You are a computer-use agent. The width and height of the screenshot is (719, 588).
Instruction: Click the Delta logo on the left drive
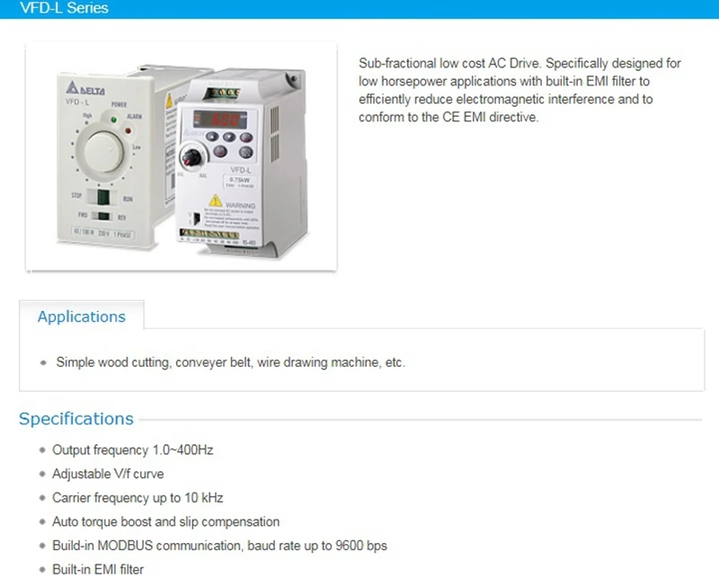[x=84, y=87]
